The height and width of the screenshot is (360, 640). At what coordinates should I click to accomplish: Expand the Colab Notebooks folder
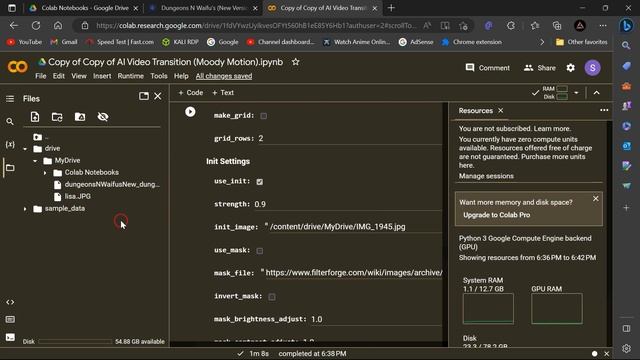point(45,173)
